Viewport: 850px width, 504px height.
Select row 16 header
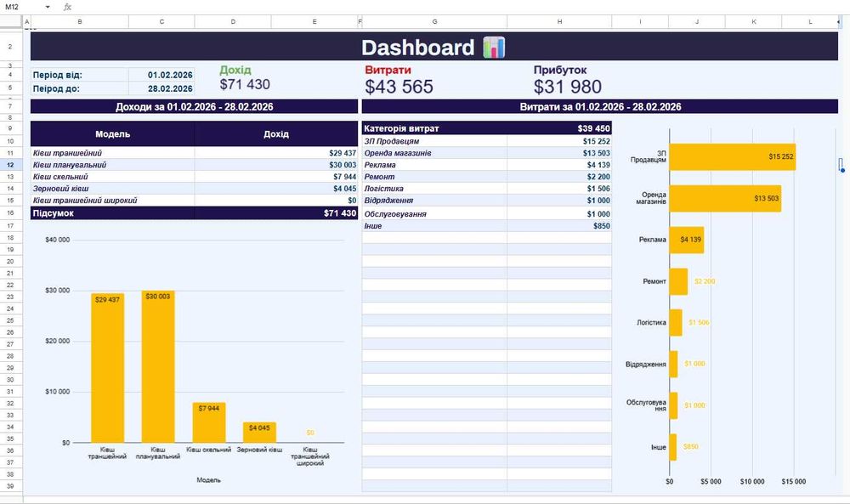(x=11, y=213)
